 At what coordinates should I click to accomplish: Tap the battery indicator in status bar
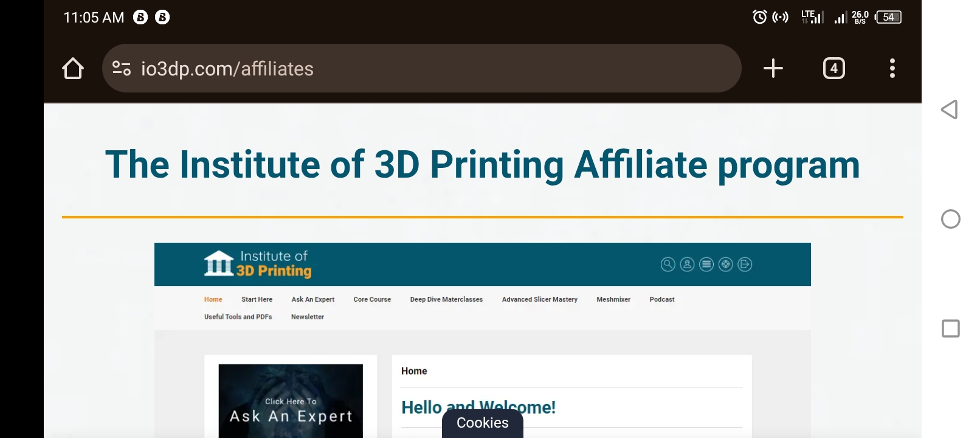(x=888, y=17)
